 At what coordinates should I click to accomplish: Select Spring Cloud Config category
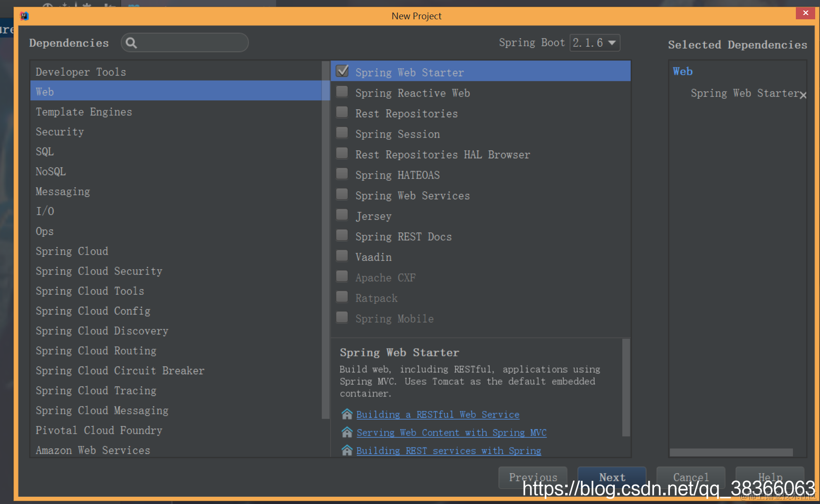(x=176, y=311)
